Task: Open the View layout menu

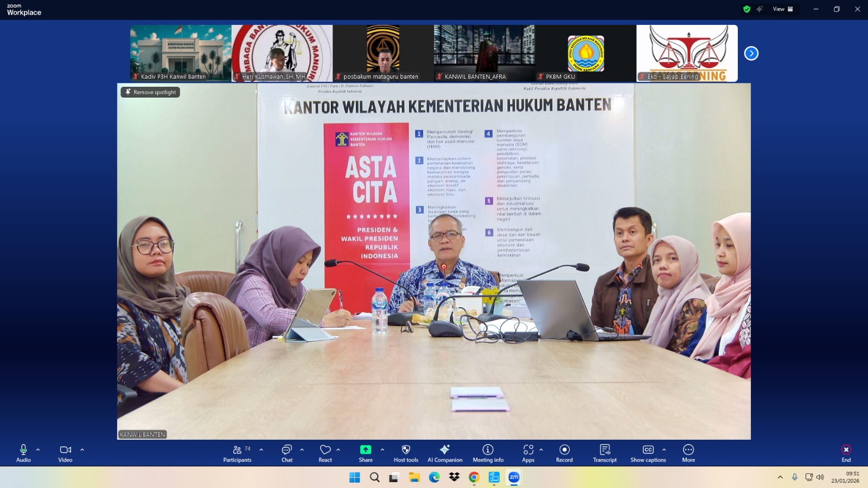Action: (783, 9)
